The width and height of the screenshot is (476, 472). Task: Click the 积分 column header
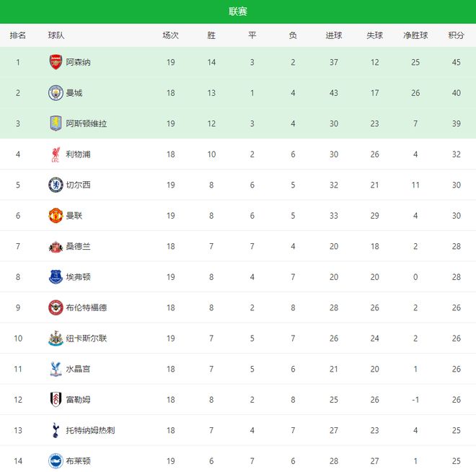tap(456, 35)
